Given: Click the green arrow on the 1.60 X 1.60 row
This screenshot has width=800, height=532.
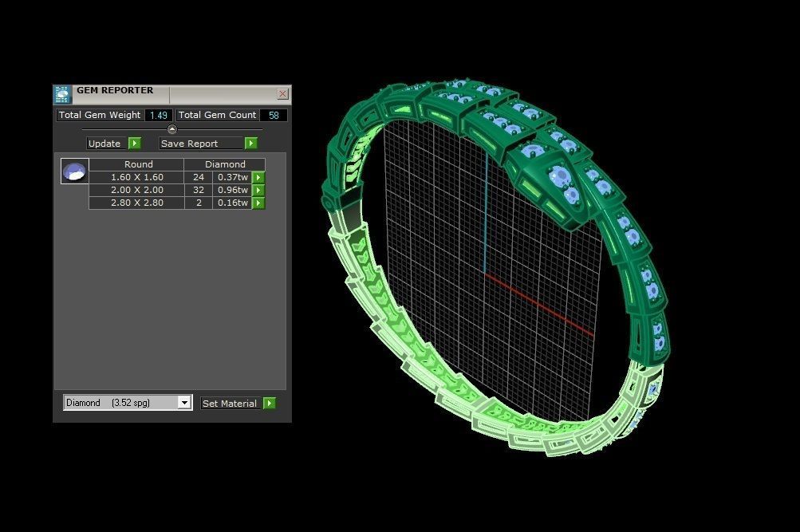Looking at the screenshot, I should (x=258, y=178).
